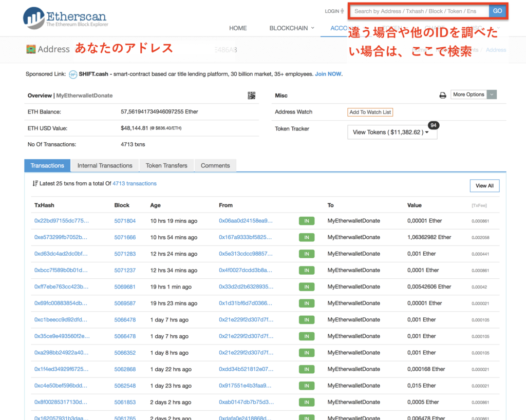Image resolution: width=526 pixels, height=420 pixels.
Task: Click the sort icon before Latest 25 txns
Action: pyautogui.click(x=35, y=183)
